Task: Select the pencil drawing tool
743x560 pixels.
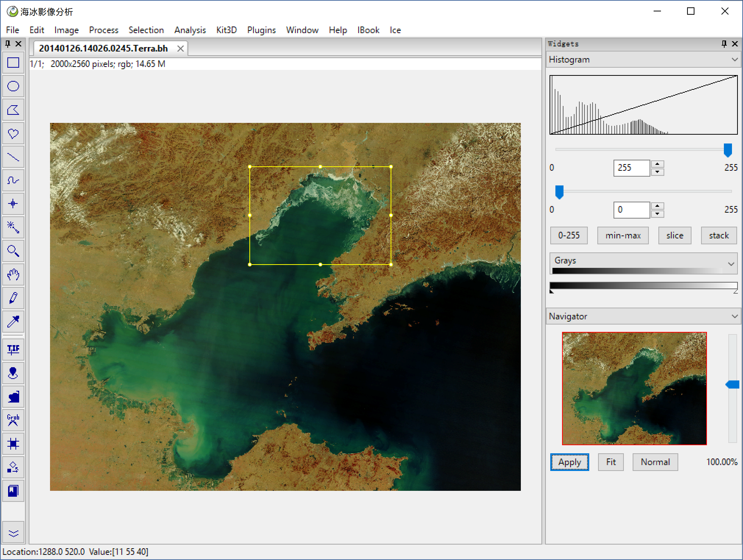Action: coord(13,298)
